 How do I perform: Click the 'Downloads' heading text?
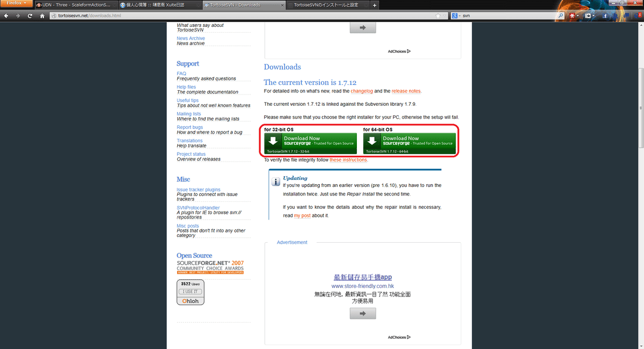tap(282, 67)
